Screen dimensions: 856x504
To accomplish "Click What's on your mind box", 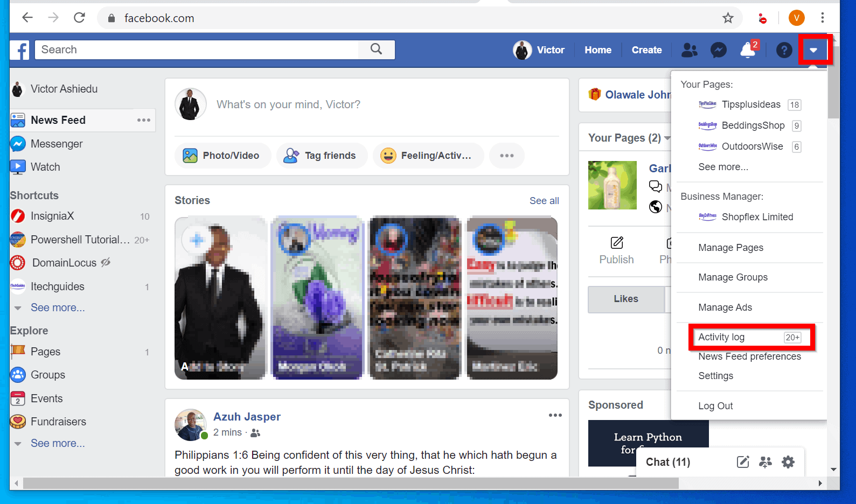I will tap(288, 104).
